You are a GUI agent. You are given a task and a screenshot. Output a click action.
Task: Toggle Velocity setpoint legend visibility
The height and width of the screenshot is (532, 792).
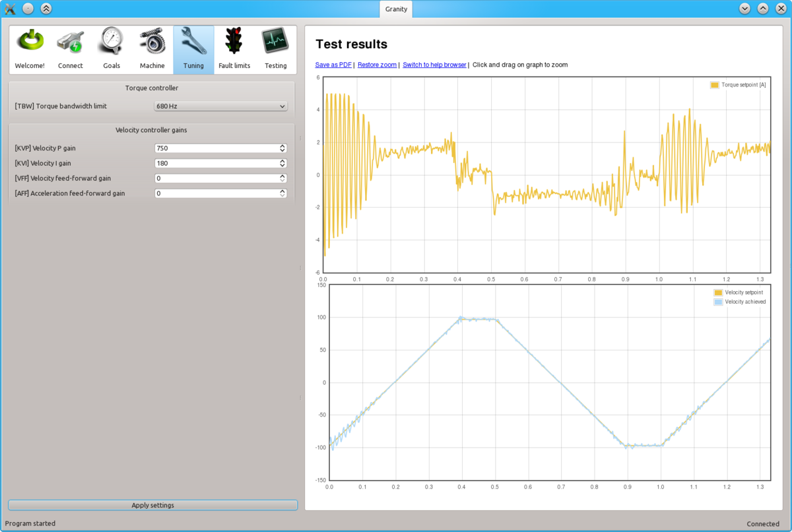739,292
